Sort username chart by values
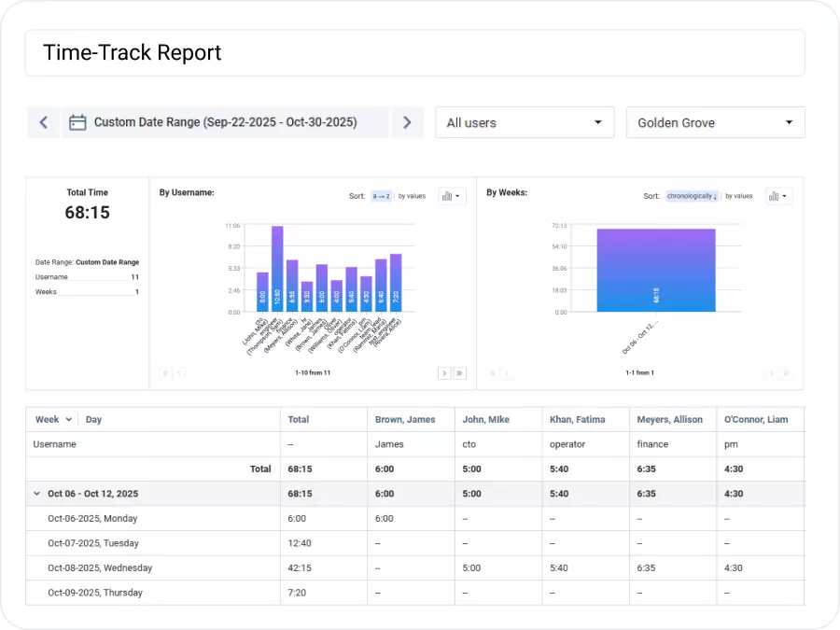840x630 pixels. click(x=412, y=196)
